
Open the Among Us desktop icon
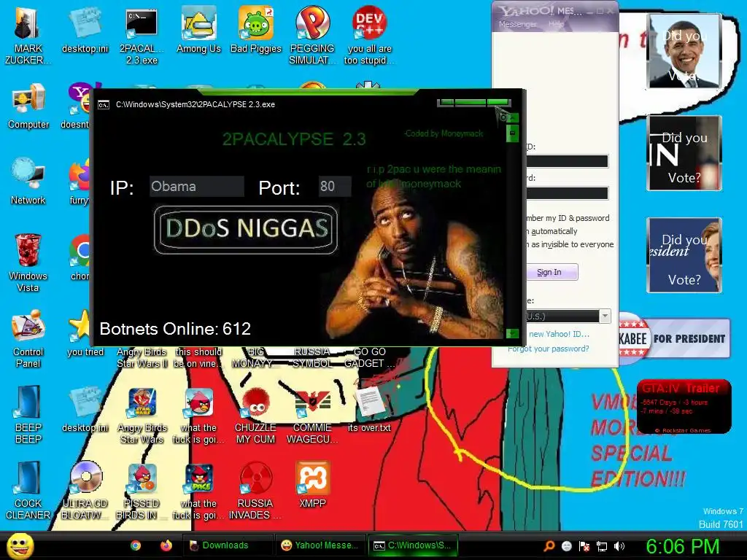[198, 30]
